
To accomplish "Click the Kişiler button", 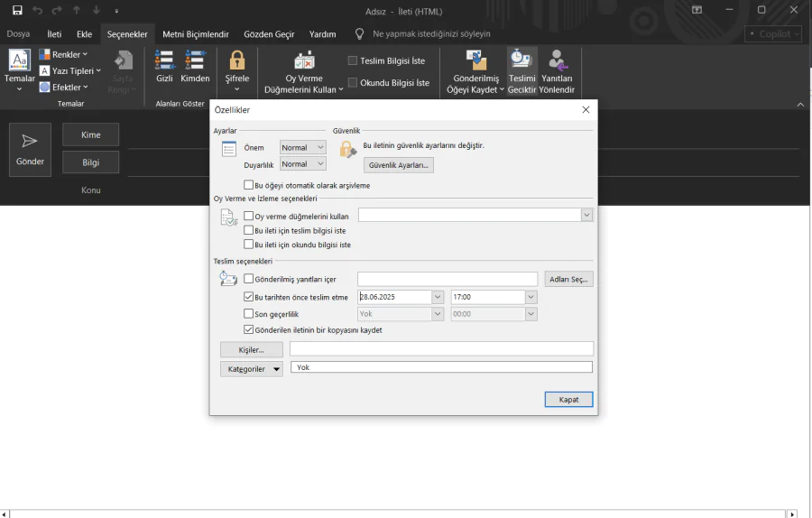I will point(252,349).
